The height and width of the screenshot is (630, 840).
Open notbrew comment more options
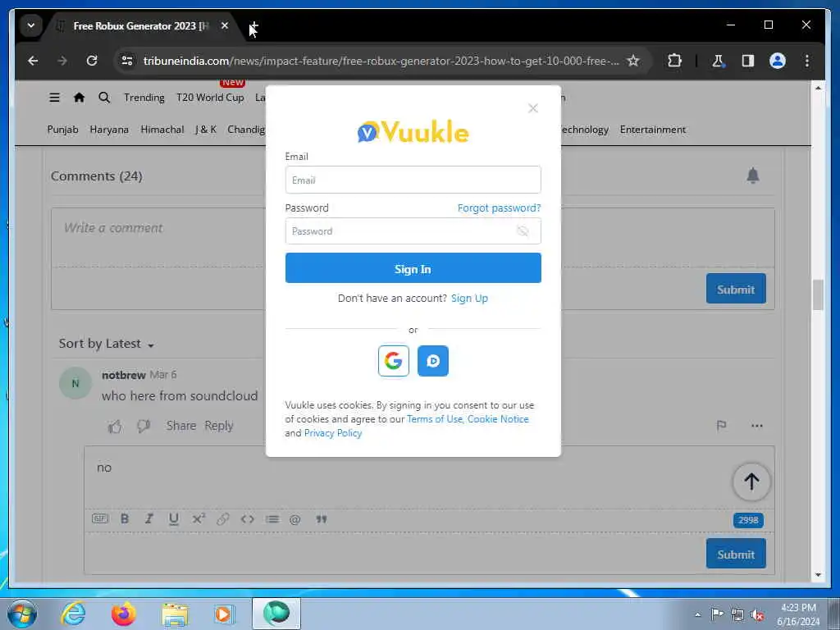click(756, 426)
